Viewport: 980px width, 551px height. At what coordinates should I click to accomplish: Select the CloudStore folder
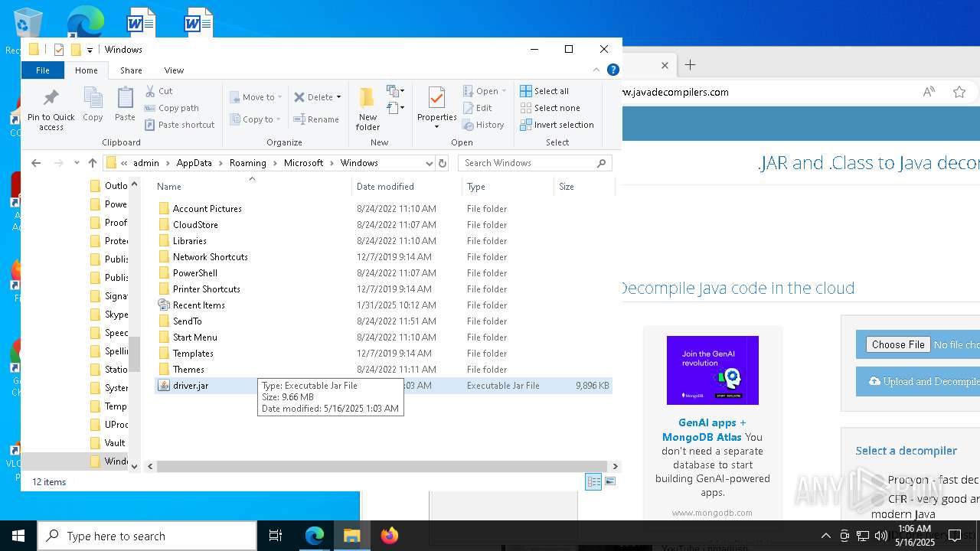point(195,225)
